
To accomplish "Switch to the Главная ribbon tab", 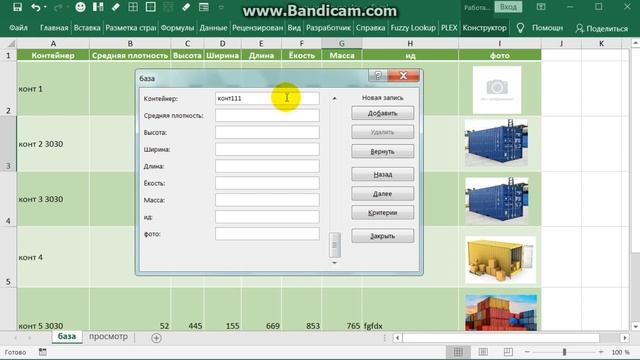I will tap(54, 28).
